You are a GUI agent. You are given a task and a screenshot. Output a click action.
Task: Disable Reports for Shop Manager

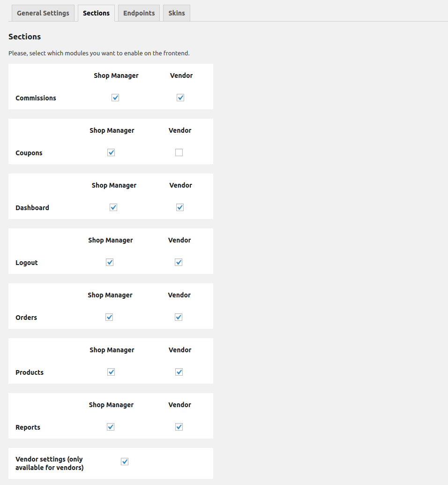pos(111,427)
